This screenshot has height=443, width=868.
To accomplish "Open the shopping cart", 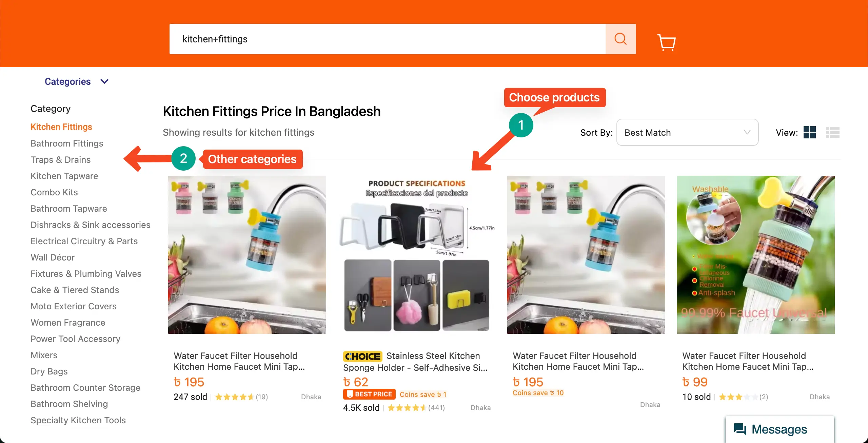I will pos(666,42).
